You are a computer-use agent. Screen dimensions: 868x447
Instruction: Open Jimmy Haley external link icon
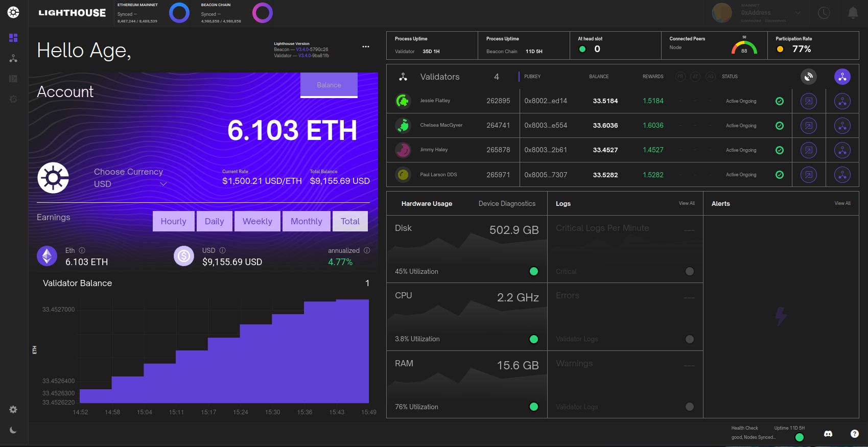809,150
